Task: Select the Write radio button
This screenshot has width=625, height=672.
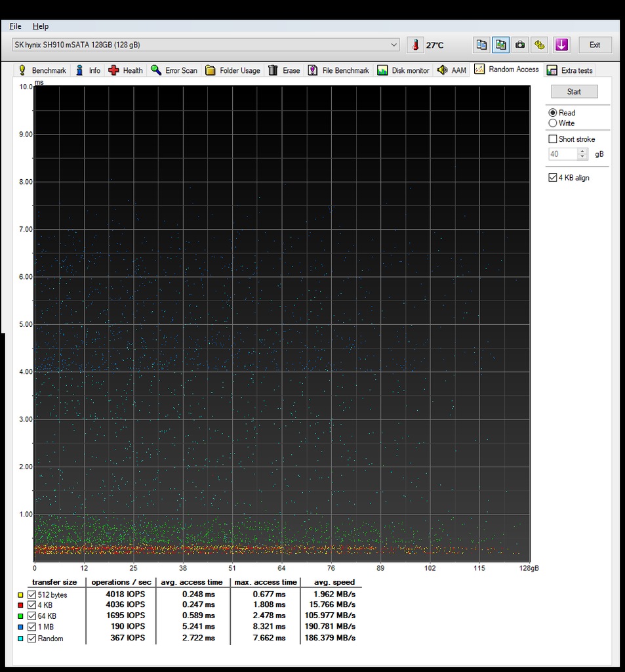Action: click(x=553, y=123)
